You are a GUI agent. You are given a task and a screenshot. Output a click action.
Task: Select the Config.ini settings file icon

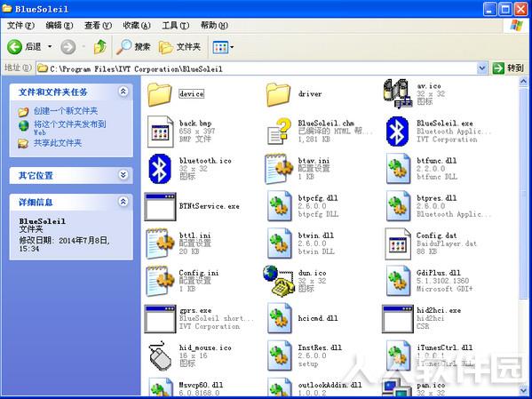point(160,281)
